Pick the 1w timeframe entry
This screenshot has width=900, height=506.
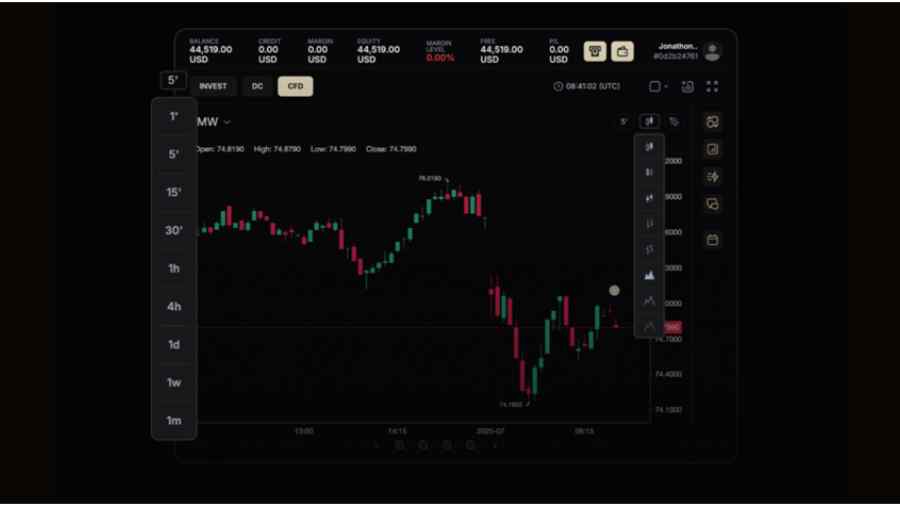173,382
